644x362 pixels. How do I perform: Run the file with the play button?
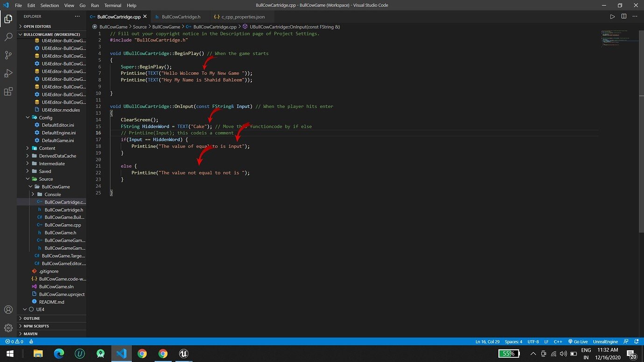613,16
